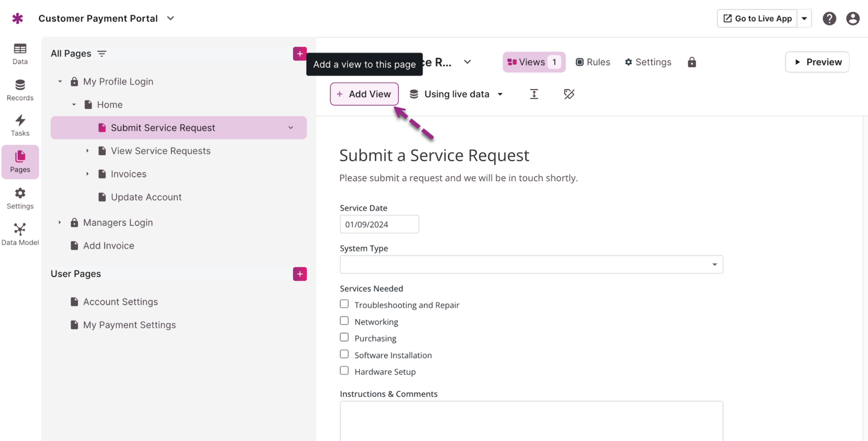Go to Tasks in left sidebar
868x441 pixels.
20,125
